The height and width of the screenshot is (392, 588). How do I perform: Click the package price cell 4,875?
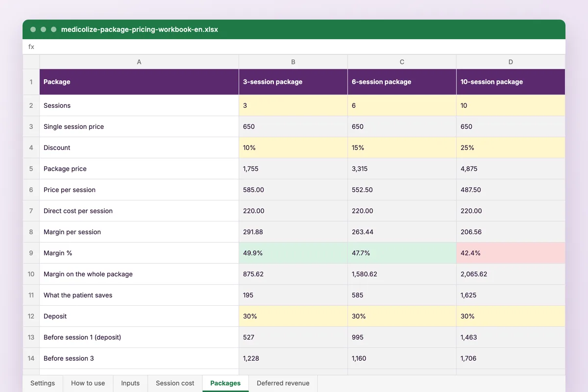[x=511, y=169]
